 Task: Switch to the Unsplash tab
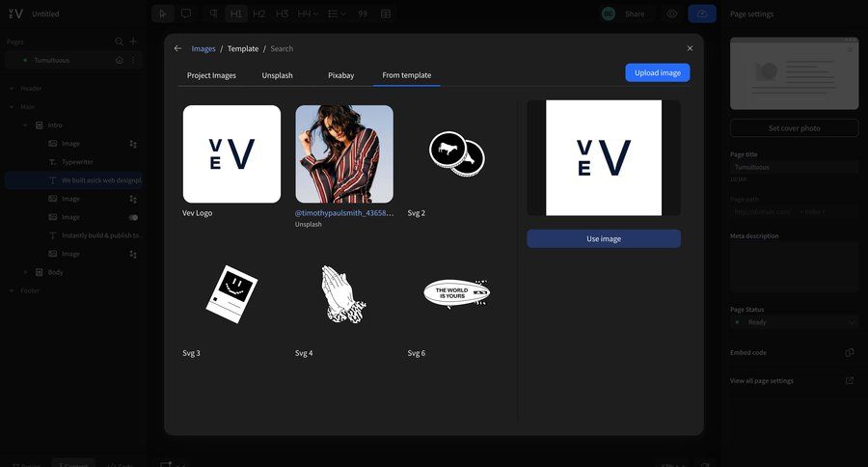pos(277,75)
